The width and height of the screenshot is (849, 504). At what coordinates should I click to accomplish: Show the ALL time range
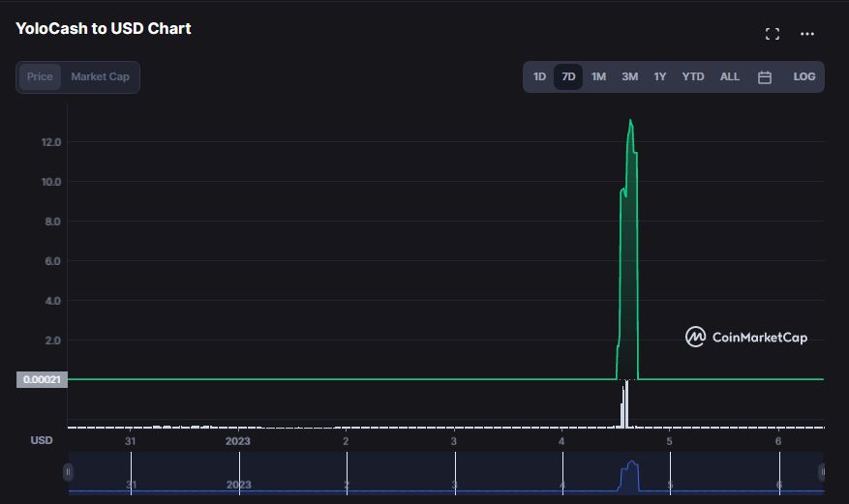point(729,76)
